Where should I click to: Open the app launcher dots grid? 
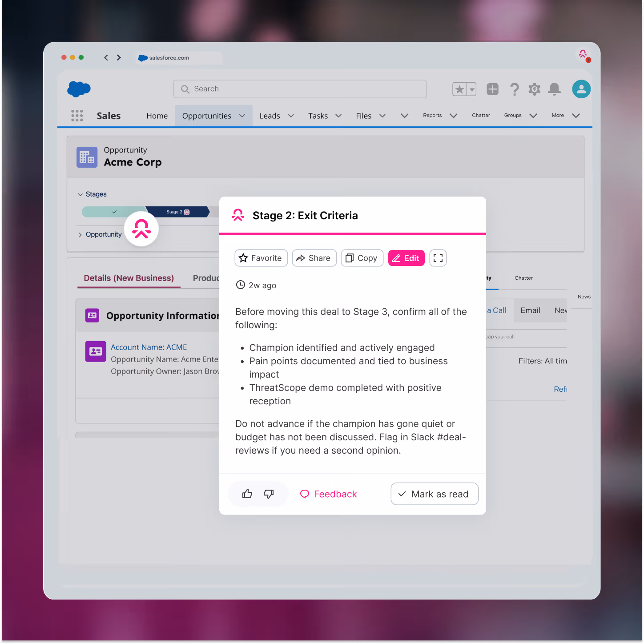(77, 116)
